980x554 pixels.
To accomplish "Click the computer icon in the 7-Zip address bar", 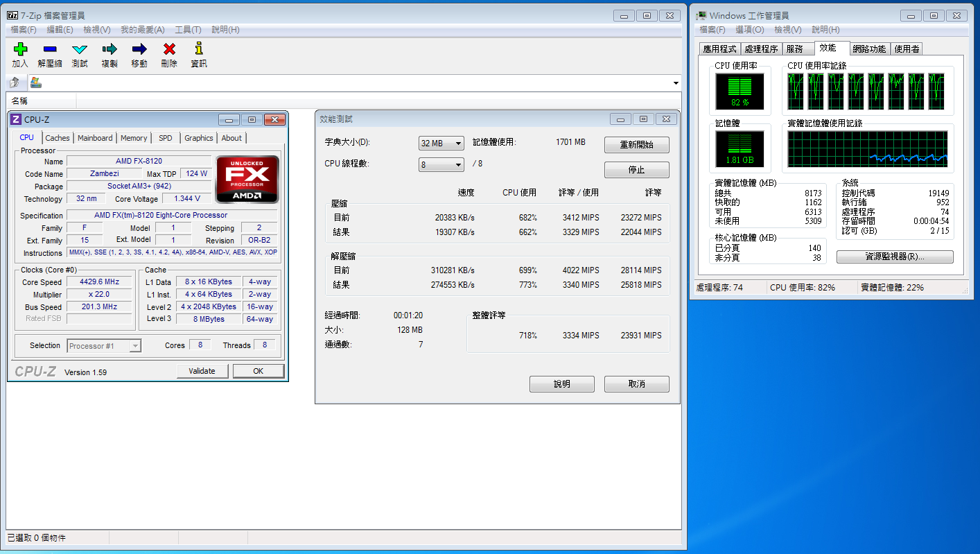I will 36,83.
